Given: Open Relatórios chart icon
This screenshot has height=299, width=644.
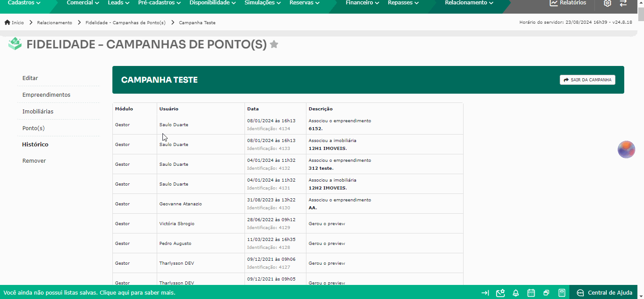Looking at the screenshot, I should [x=554, y=3].
